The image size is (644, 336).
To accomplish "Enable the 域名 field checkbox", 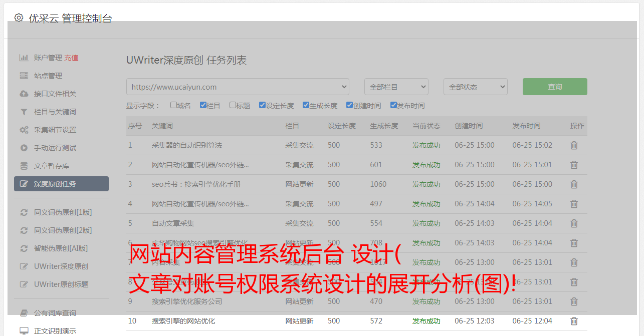I will [173, 105].
